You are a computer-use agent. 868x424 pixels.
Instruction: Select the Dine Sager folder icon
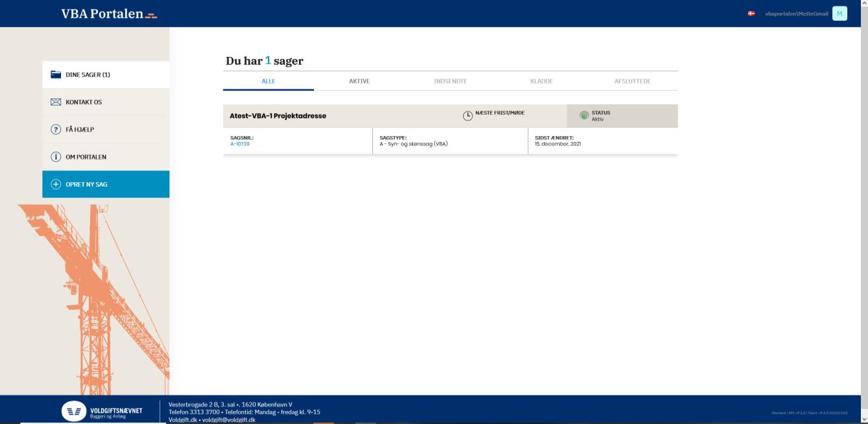(56, 75)
